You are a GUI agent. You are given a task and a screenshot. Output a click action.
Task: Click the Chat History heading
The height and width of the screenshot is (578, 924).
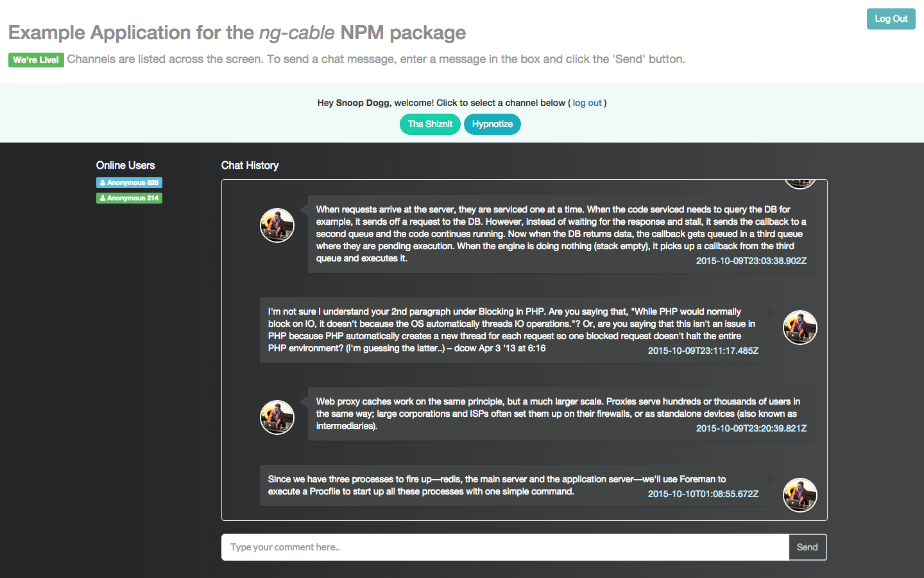tap(250, 165)
